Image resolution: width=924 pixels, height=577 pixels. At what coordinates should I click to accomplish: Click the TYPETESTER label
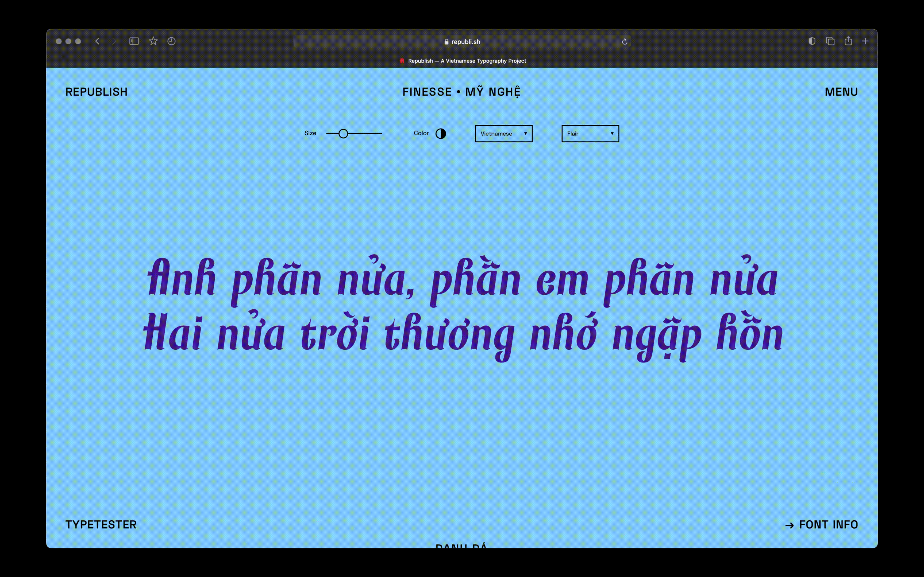101,525
